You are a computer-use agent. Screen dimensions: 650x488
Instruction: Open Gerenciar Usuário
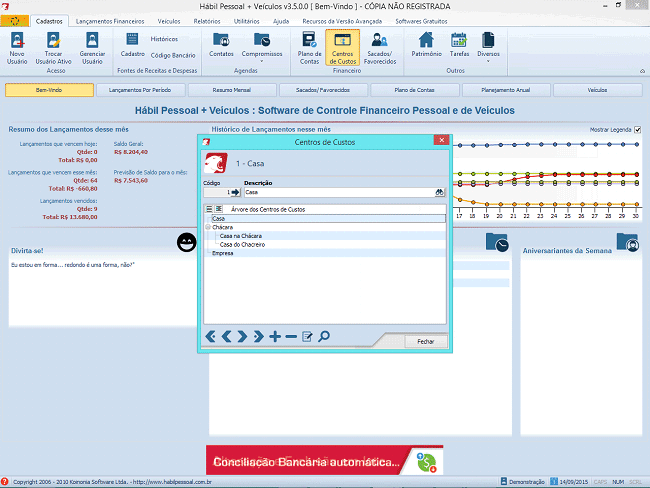[92, 48]
